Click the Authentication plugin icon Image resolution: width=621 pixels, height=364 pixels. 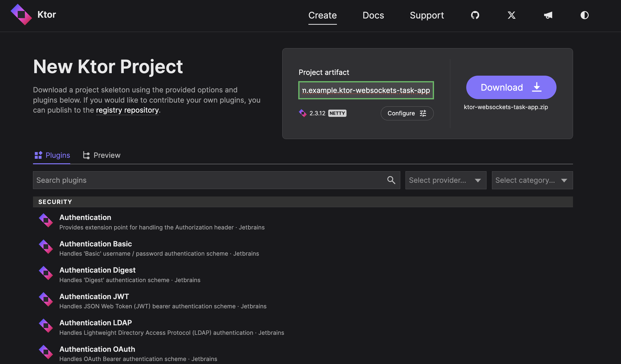click(x=46, y=220)
